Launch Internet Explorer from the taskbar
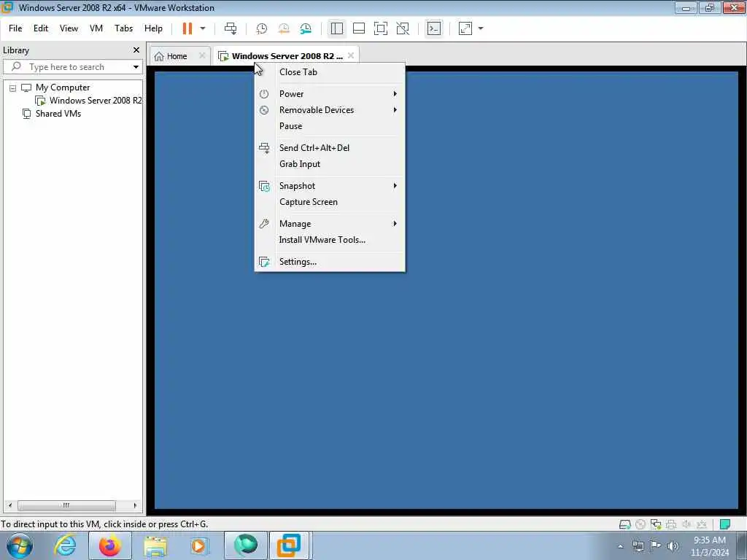Screen dimensions: 747x560 tap(65, 545)
